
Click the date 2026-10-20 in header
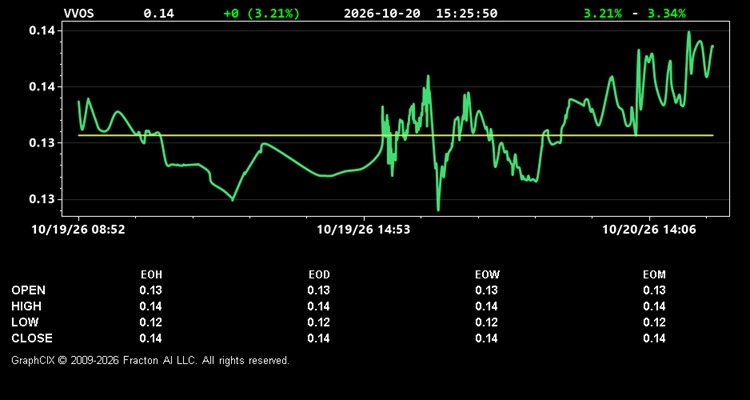click(382, 13)
